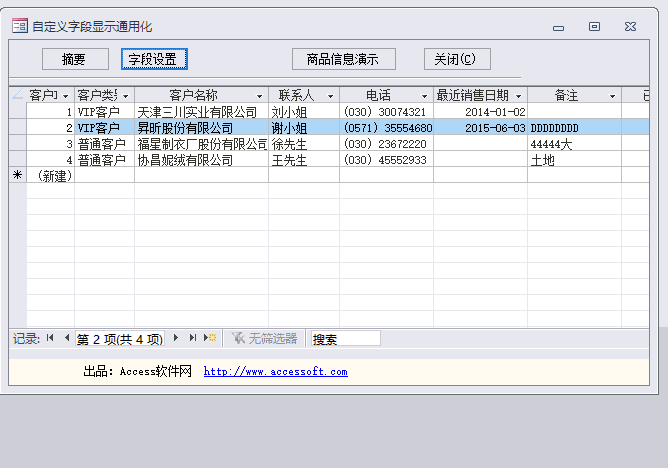Click contact 王先生 cell

304,159
